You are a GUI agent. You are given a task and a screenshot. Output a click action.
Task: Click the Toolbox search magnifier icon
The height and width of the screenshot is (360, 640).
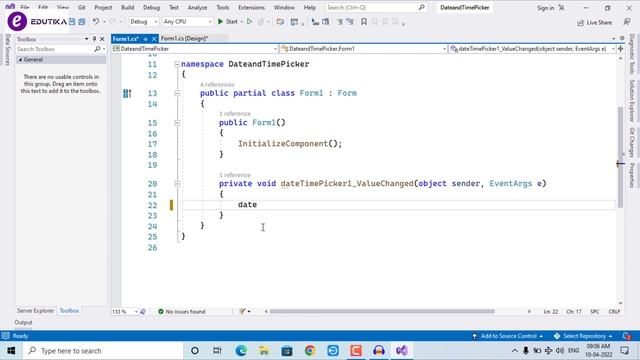[x=97, y=49]
